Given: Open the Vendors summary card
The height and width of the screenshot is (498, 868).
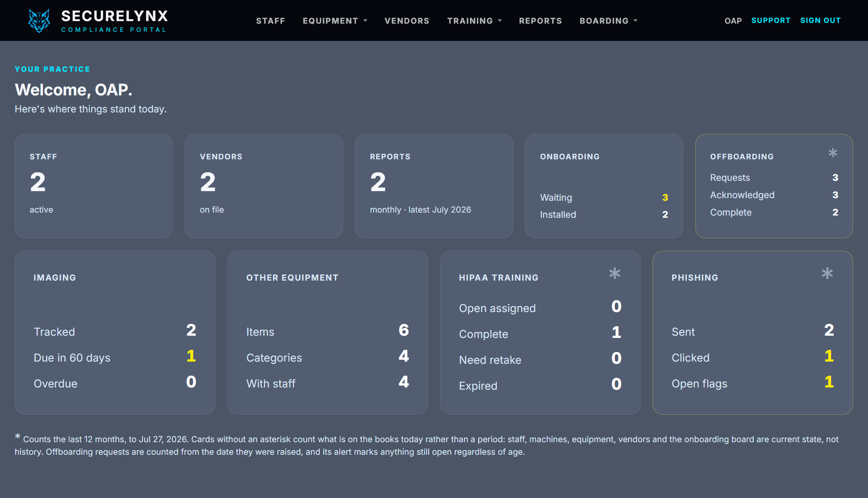Looking at the screenshot, I should pyautogui.click(x=264, y=186).
